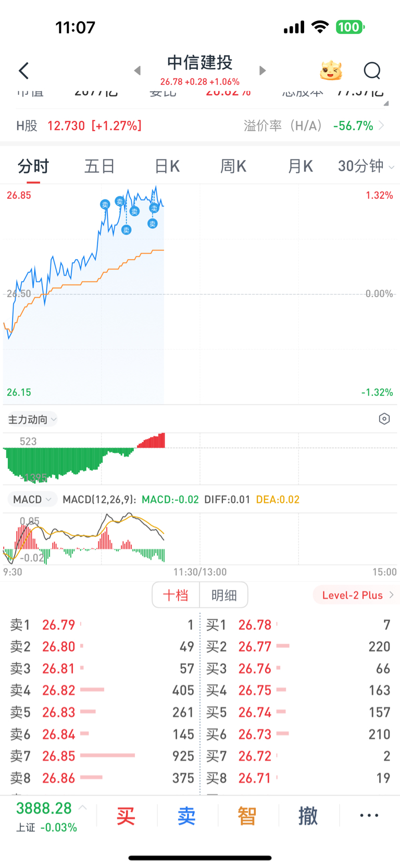Open the 主力动向 indicator dropdown

(x=32, y=419)
